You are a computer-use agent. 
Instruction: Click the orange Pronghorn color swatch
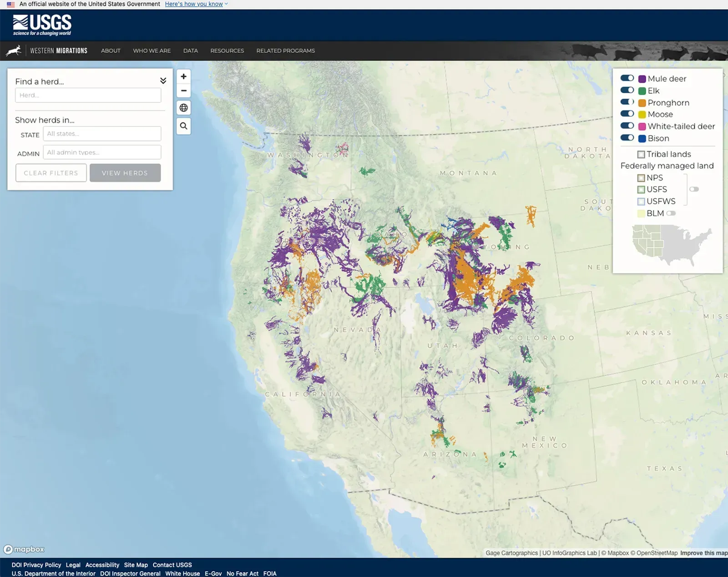(642, 102)
